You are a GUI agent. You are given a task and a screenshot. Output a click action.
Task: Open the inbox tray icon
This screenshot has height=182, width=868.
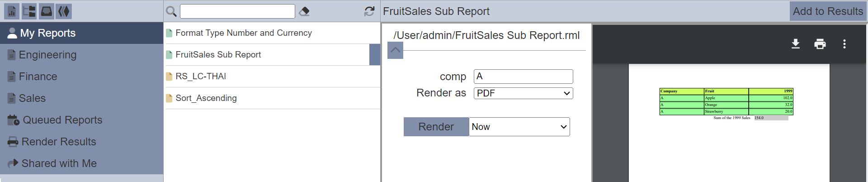click(47, 11)
